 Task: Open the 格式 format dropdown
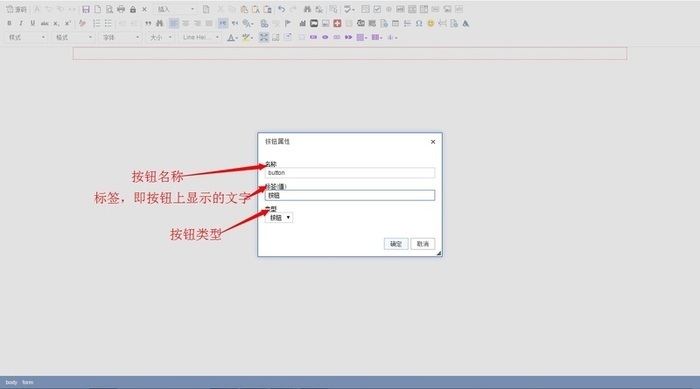(73, 38)
